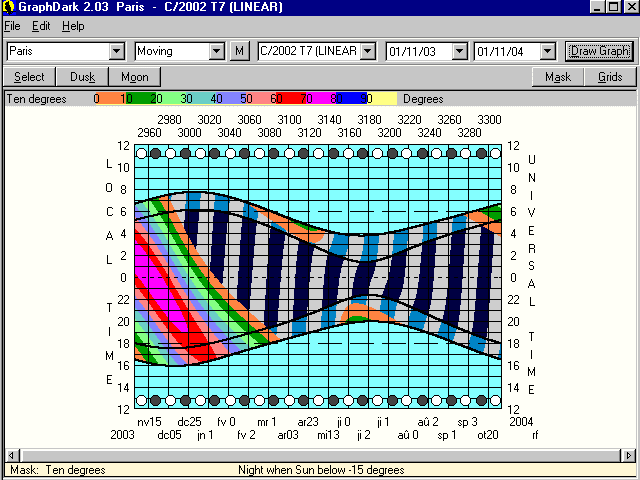This screenshot has height=480, width=640.
Task: Click the Grids button
Action: (x=610, y=77)
